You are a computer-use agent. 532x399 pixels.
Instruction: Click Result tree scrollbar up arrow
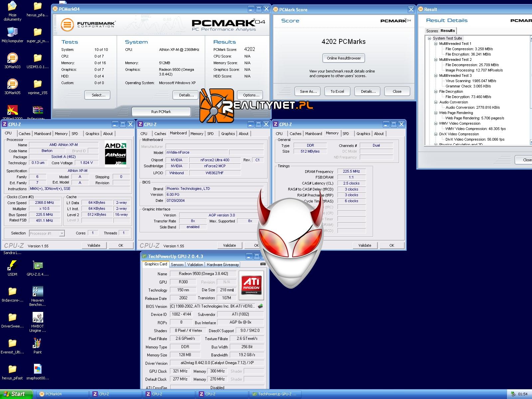click(531, 39)
